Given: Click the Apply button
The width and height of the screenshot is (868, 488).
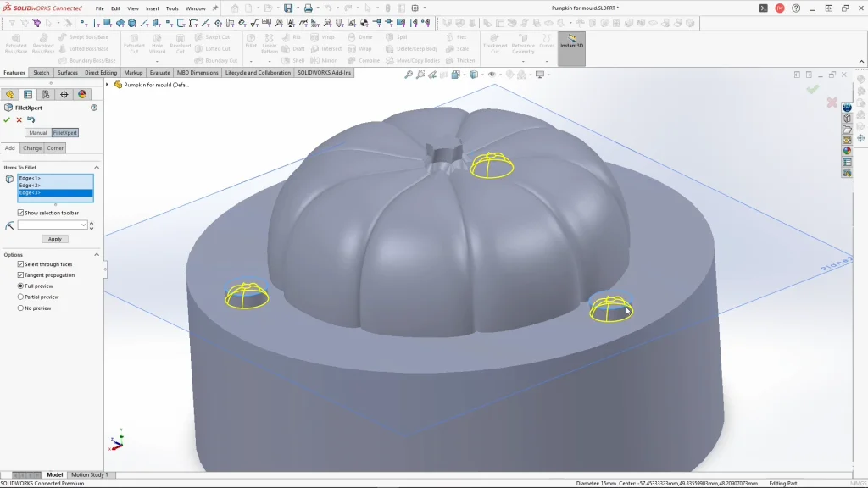Looking at the screenshot, I should click(55, 239).
